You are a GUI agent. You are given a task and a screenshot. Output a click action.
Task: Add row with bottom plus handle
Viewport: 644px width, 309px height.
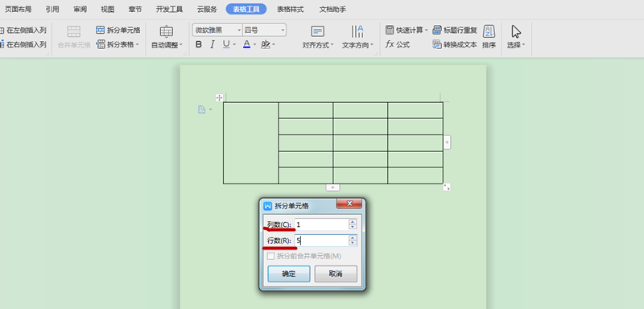[x=332, y=187]
